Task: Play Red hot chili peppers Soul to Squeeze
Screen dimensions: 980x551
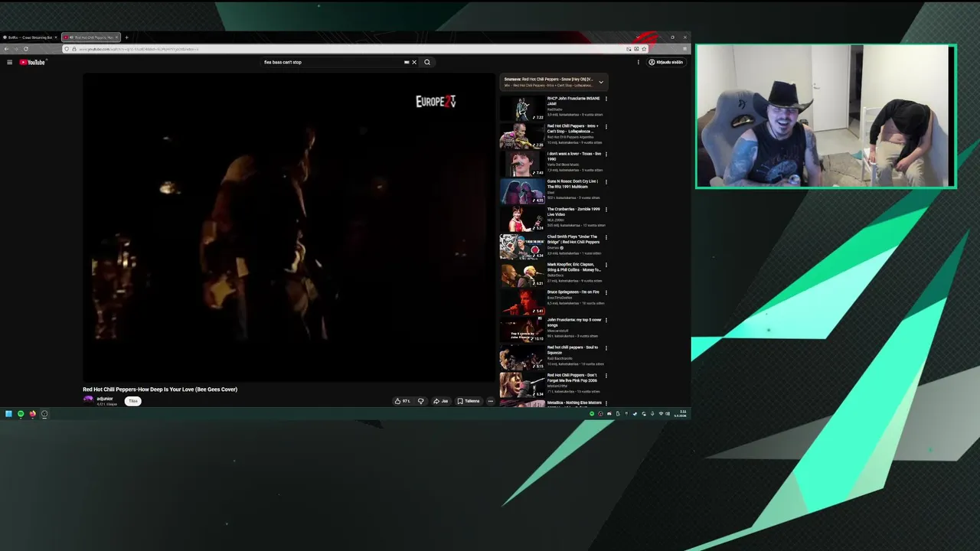Action: [522, 357]
